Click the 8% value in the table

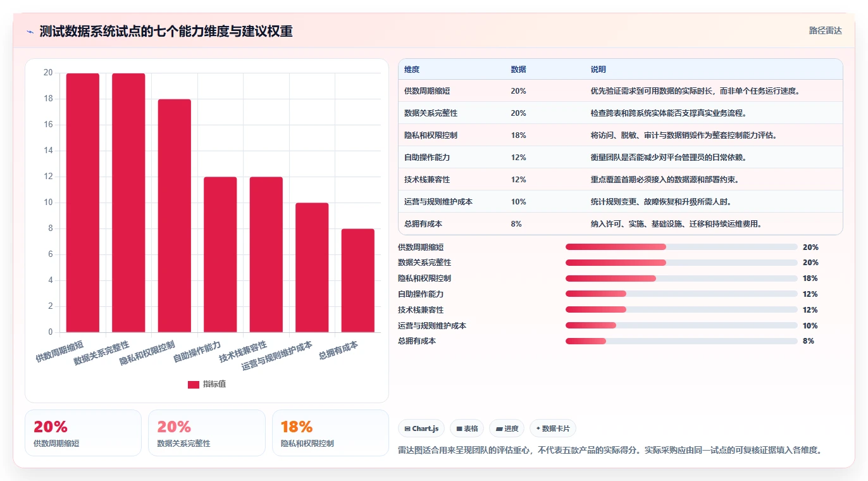pos(516,224)
